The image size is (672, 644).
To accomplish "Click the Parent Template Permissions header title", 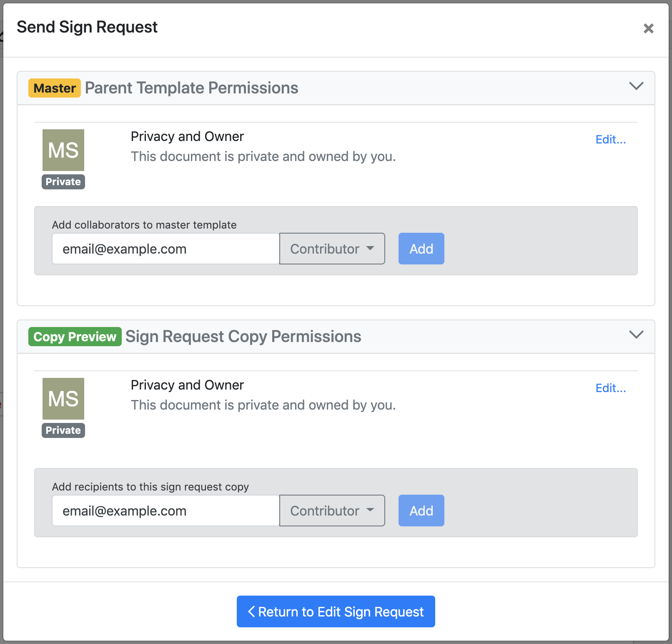I will (191, 88).
